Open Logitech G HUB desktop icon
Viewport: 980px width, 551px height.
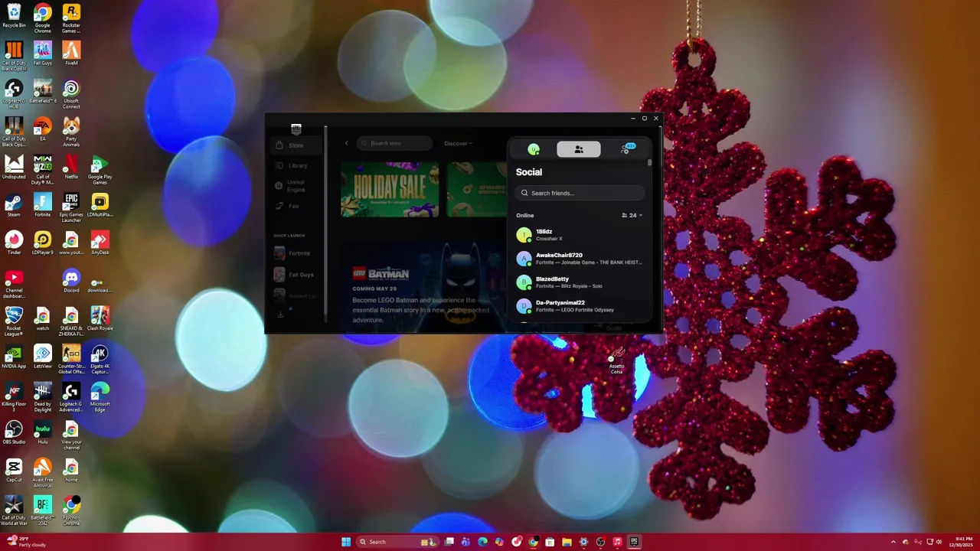point(14,94)
